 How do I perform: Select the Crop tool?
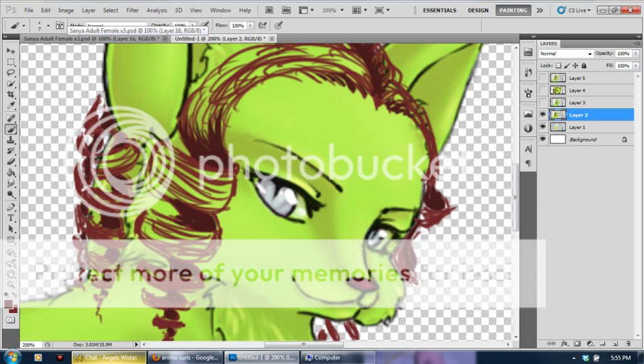(x=11, y=94)
